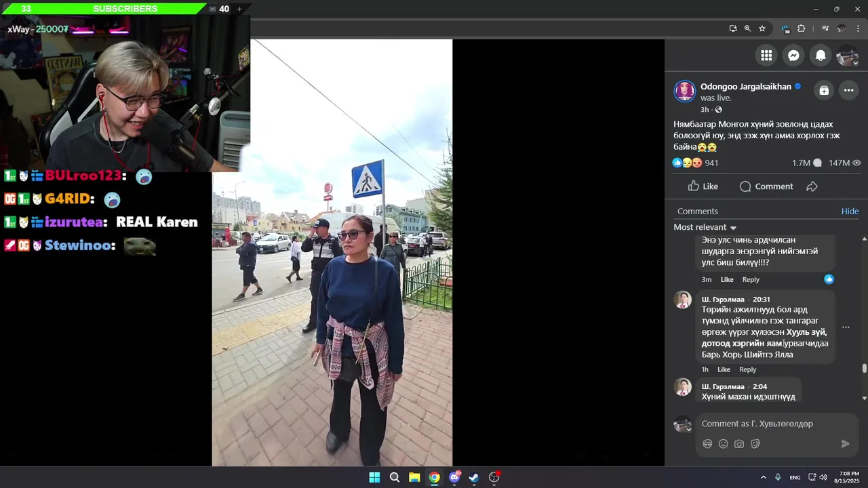Open OBS Studio from the taskbar
868x488 pixels.
coord(494,477)
